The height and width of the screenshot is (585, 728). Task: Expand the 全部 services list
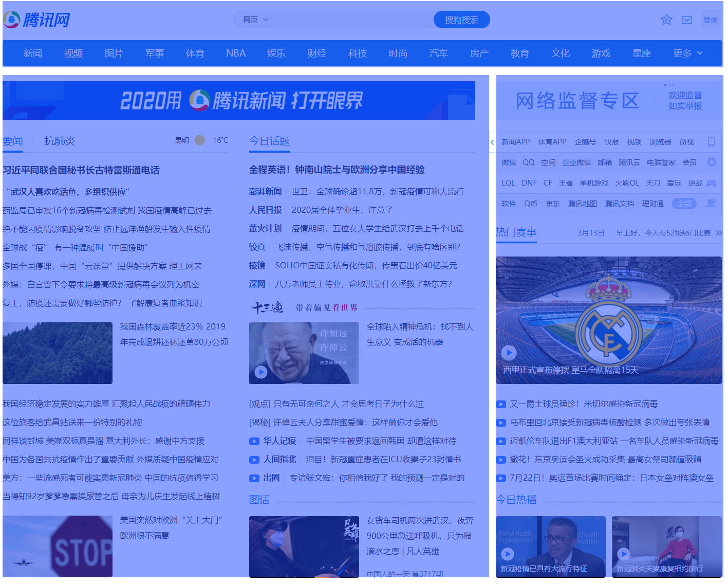point(684,203)
